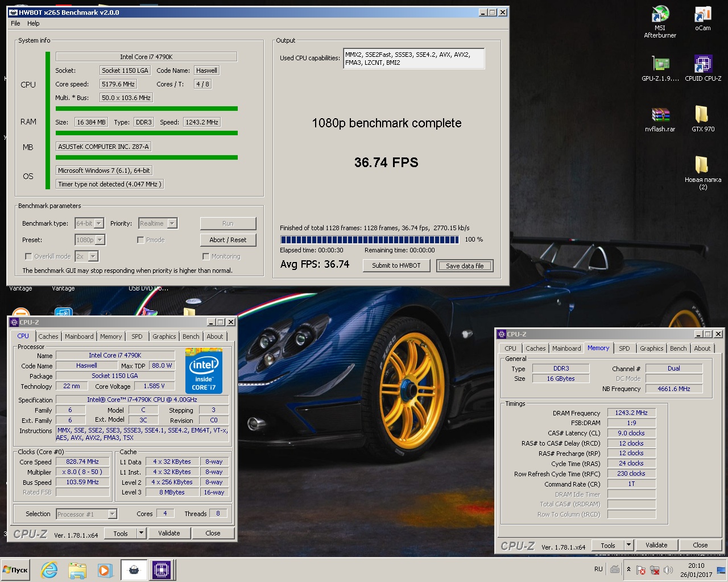Open the on-screen keyboard tray icon
728x582 pixels.
point(615,569)
